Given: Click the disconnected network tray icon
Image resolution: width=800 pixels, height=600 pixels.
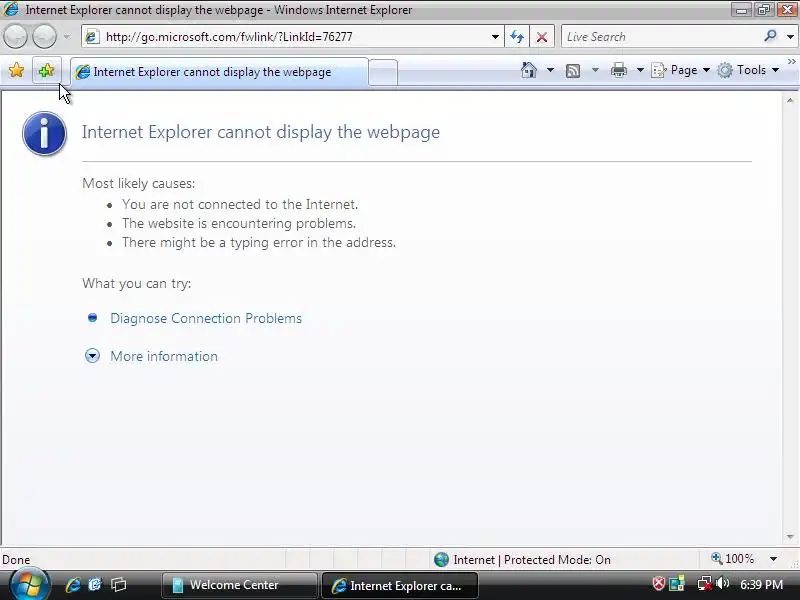Looking at the screenshot, I should pos(705,583).
